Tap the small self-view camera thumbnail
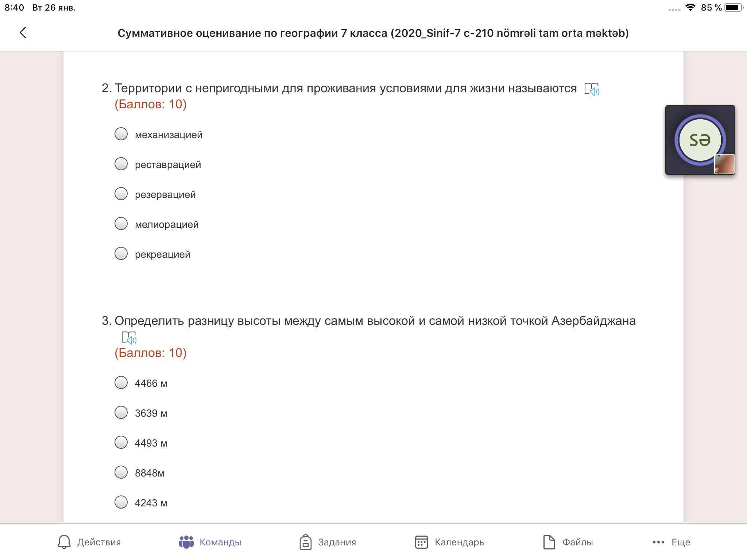 click(x=724, y=164)
